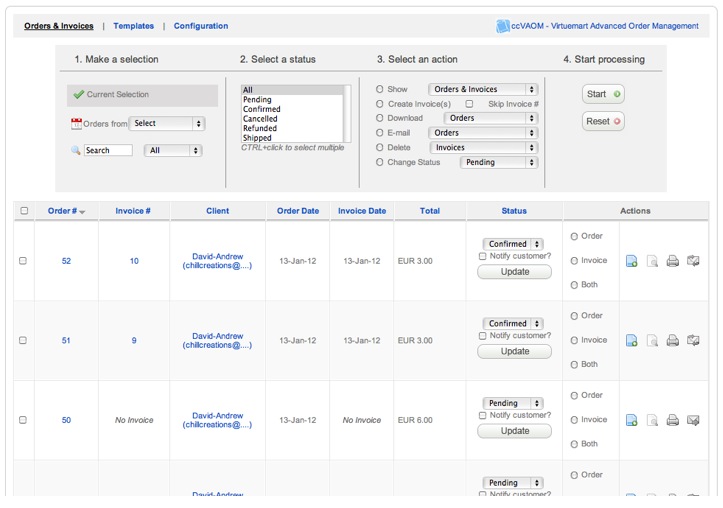
Task: Enable Notify customer for order 52
Action: tap(483, 256)
